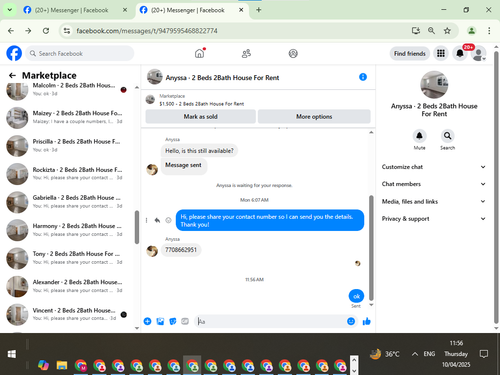Open the Anyssa listing photo in side panel
This screenshot has width=500, height=375.
pos(434,84)
